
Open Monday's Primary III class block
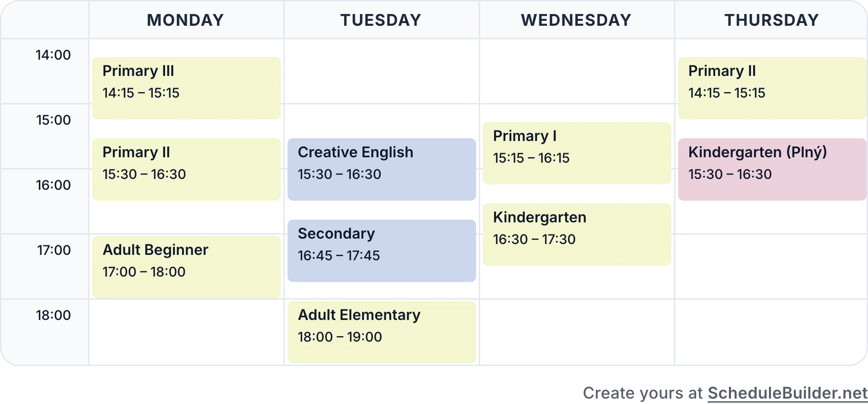pyautogui.click(x=186, y=88)
